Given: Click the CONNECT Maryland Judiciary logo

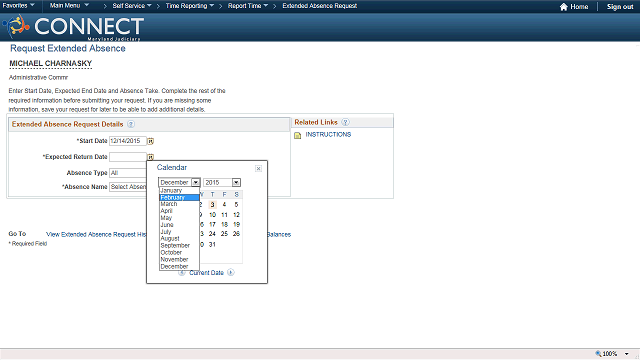Looking at the screenshot, I should [x=73, y=27].
